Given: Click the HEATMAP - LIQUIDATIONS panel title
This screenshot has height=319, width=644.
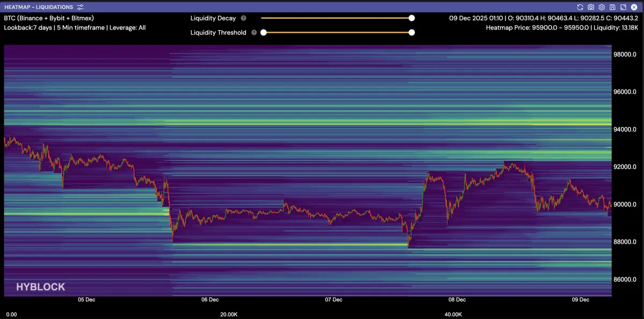Looking at the screenshot, I should point(39,7).
